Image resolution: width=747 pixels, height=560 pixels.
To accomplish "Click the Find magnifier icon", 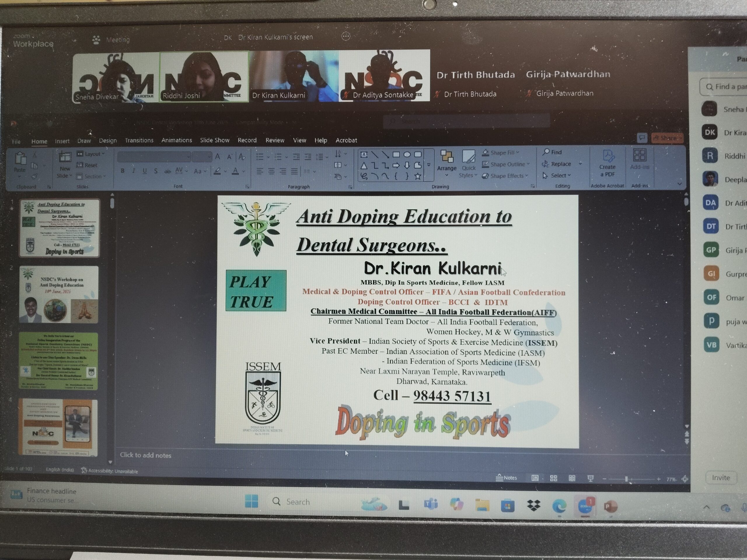I will [x=546, y=152].
